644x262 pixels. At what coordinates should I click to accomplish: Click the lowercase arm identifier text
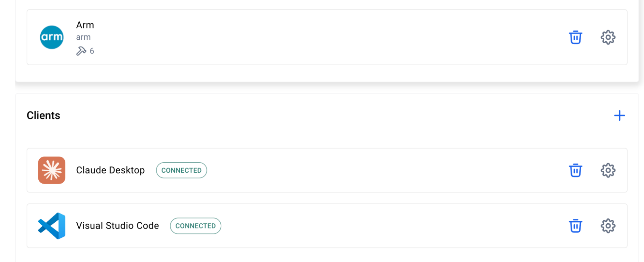[x=83, y=37]
